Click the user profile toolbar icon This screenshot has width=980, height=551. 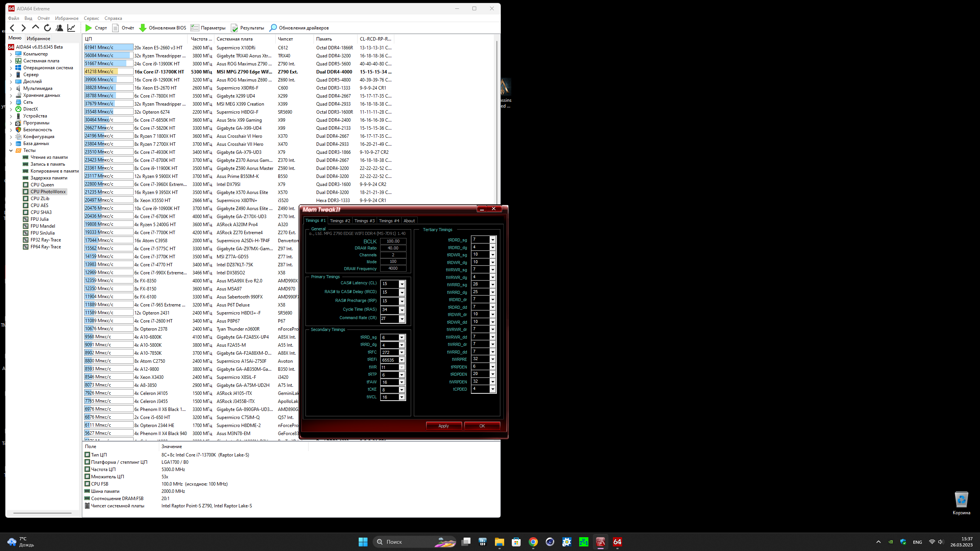59,28
